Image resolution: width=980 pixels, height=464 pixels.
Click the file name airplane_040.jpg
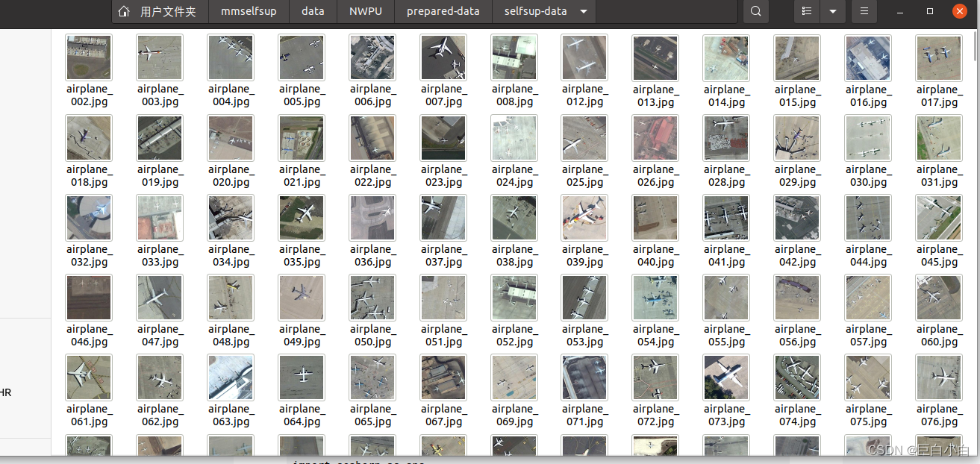(x=655, y=255)
